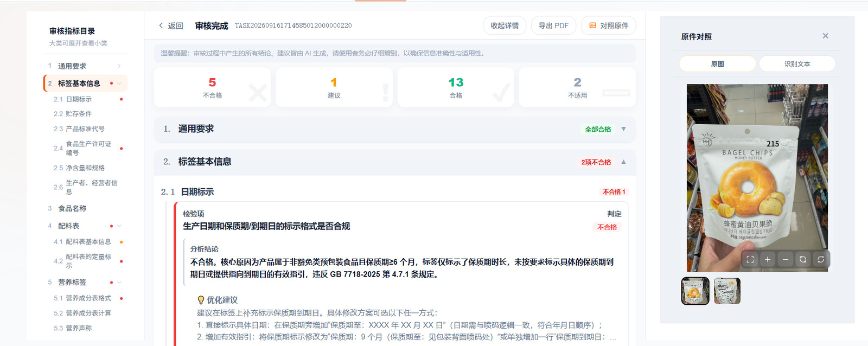Click the last refresh icon in image toolbar

[821, 259]
